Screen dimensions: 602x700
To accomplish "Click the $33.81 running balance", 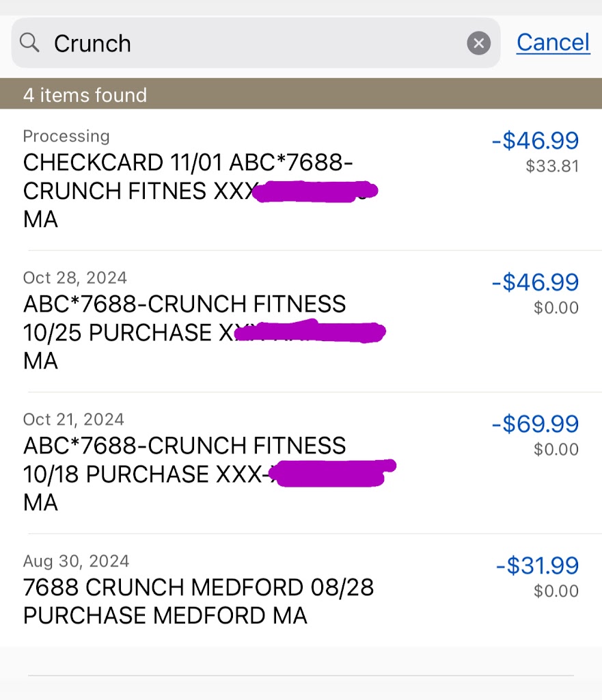I will (x=552, y=166).
